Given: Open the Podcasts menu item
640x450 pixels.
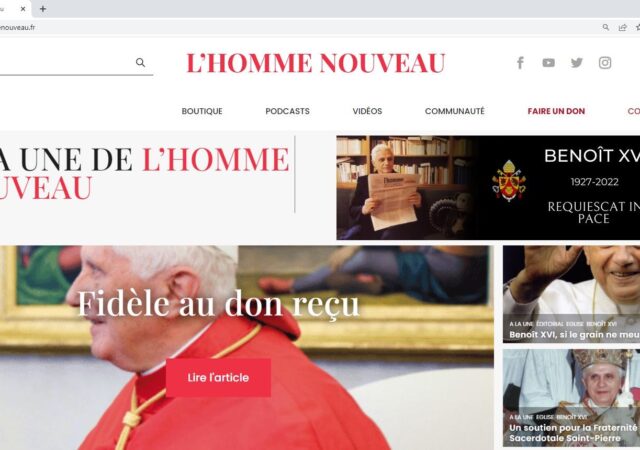Looking at the screenshot, I should point(287,111).
